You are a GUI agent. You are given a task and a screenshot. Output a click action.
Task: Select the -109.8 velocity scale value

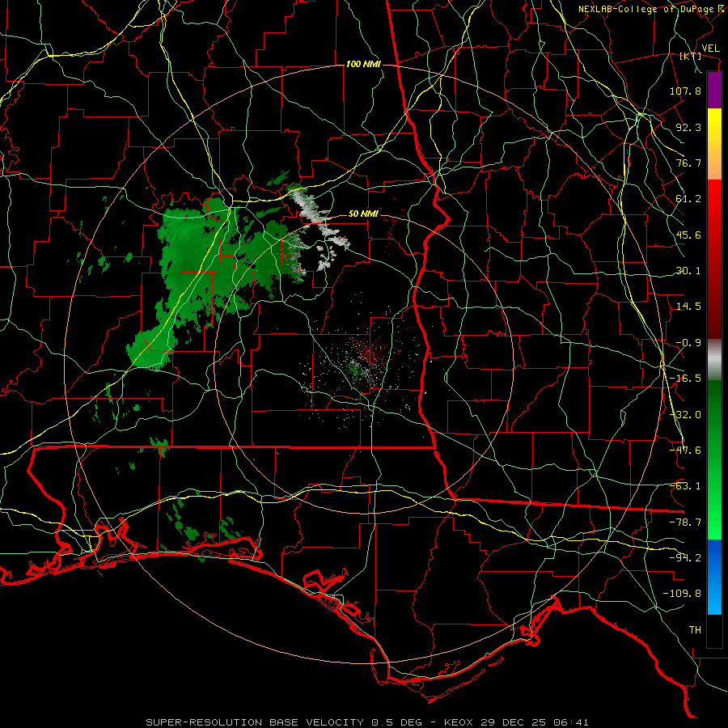(x=682, y=594)
